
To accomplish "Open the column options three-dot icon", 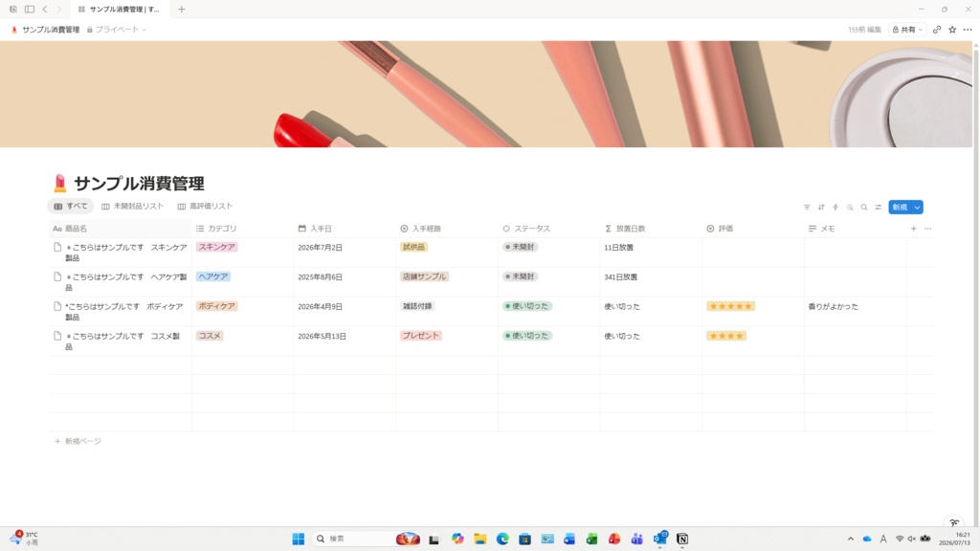I will click(x=927, y=229).
